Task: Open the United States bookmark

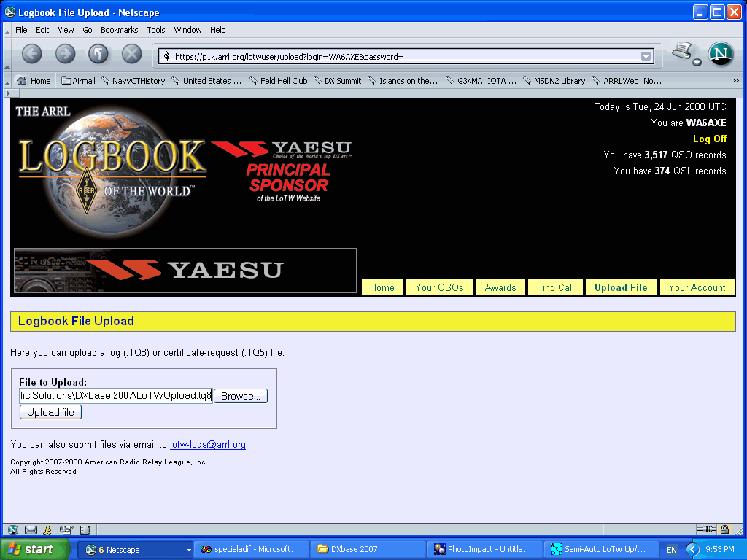Action: click(x=206, y=81)
